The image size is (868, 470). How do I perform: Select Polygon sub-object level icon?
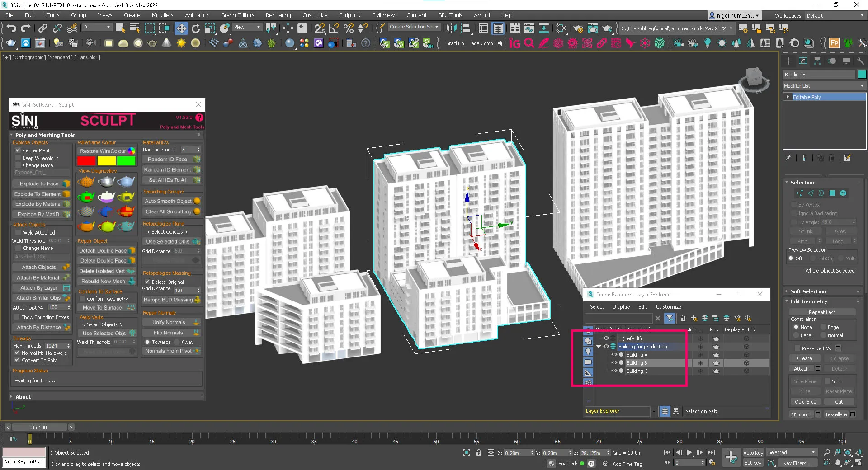point(832,193)
